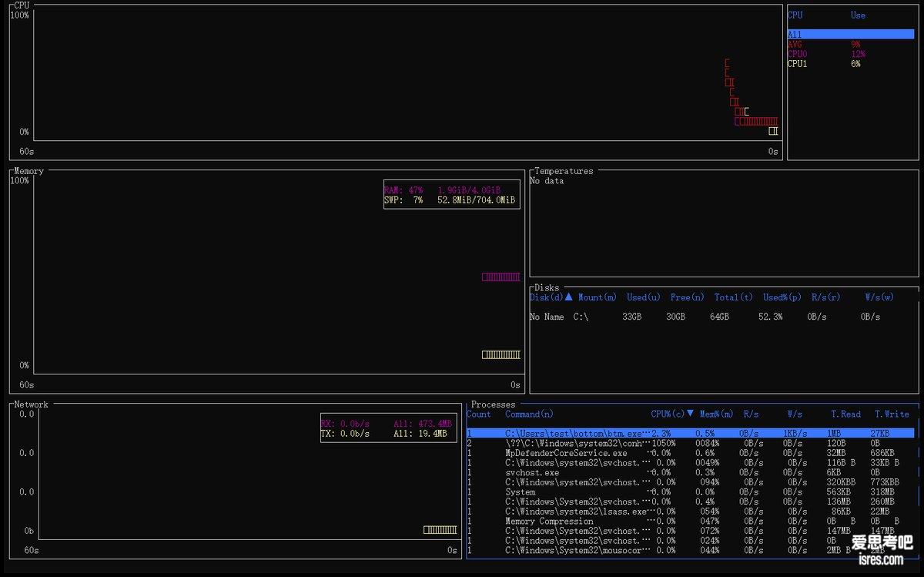Select the btm.exe process row

(x=691, y=434)
